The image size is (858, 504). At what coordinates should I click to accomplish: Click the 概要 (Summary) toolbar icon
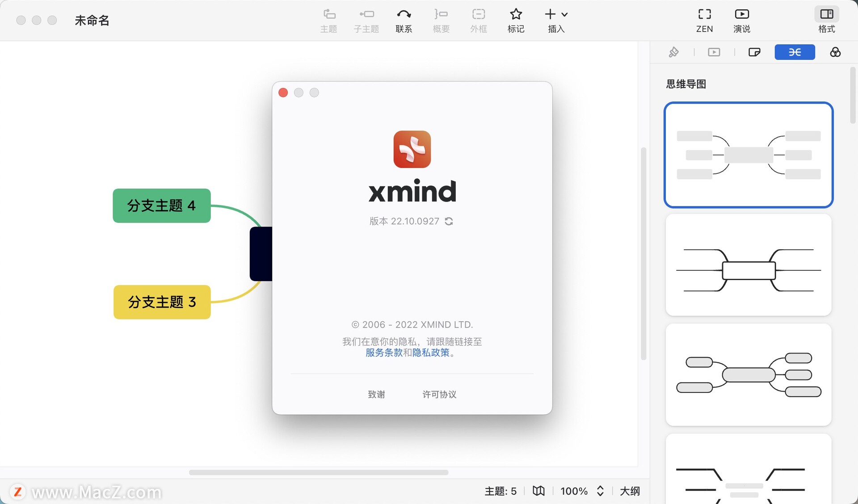[x=441, y=21]
